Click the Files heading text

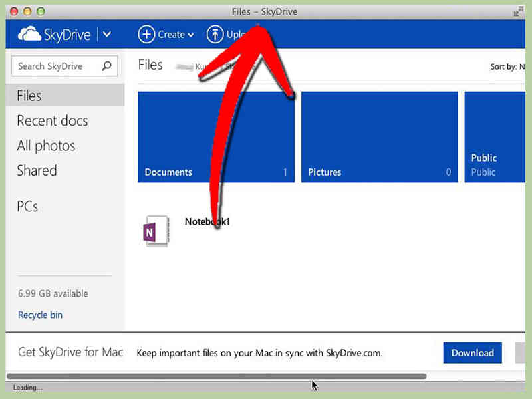(150, 65)
